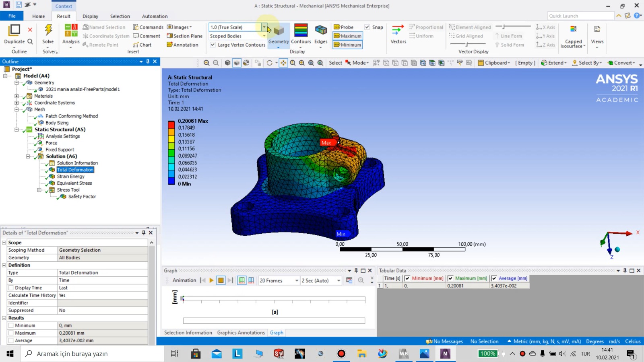Toggle the Minimum label button
The image size is (644, 362).
[348, 45]
